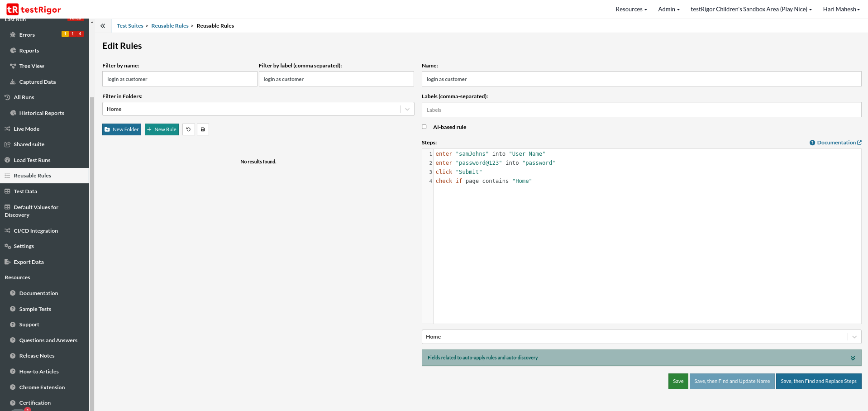
Task: Click the save disk icon button
Action: tap(203, 129)
